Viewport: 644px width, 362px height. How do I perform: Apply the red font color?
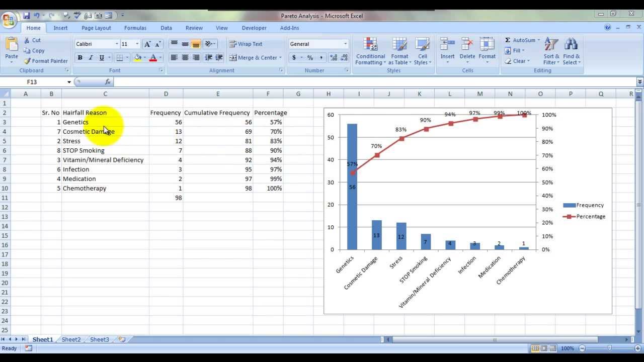click(153, 58)
